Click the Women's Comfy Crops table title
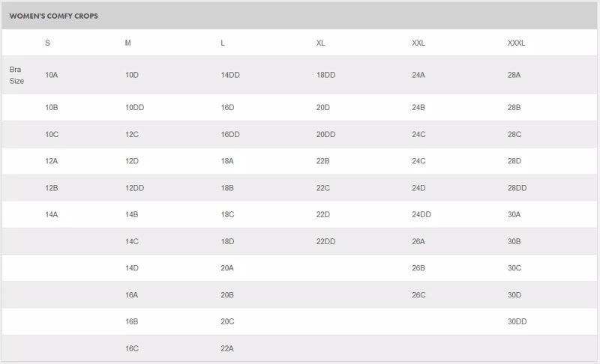600x364 pixels. point(53,16)
